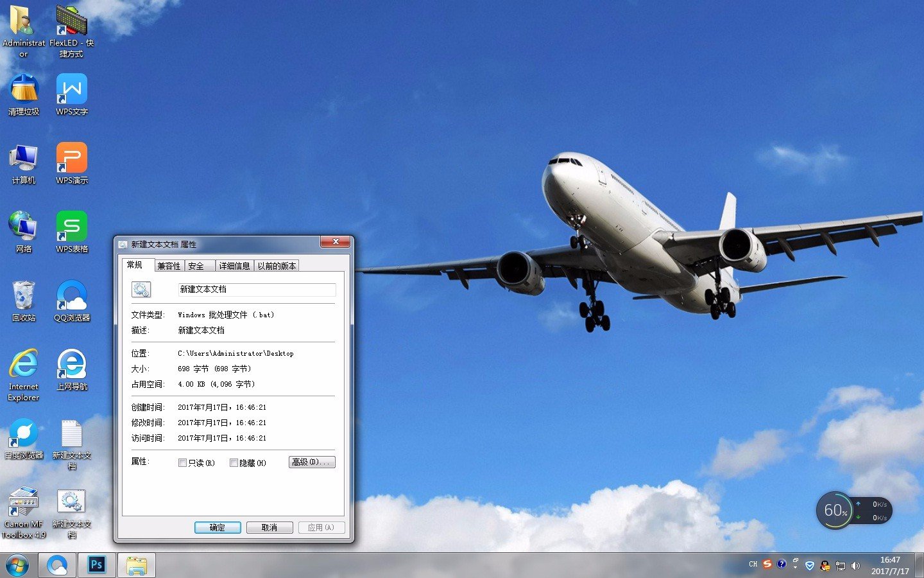Check the 隐藏 hidden attribute checkbox
924x578 pixels.
click(234, 462)
